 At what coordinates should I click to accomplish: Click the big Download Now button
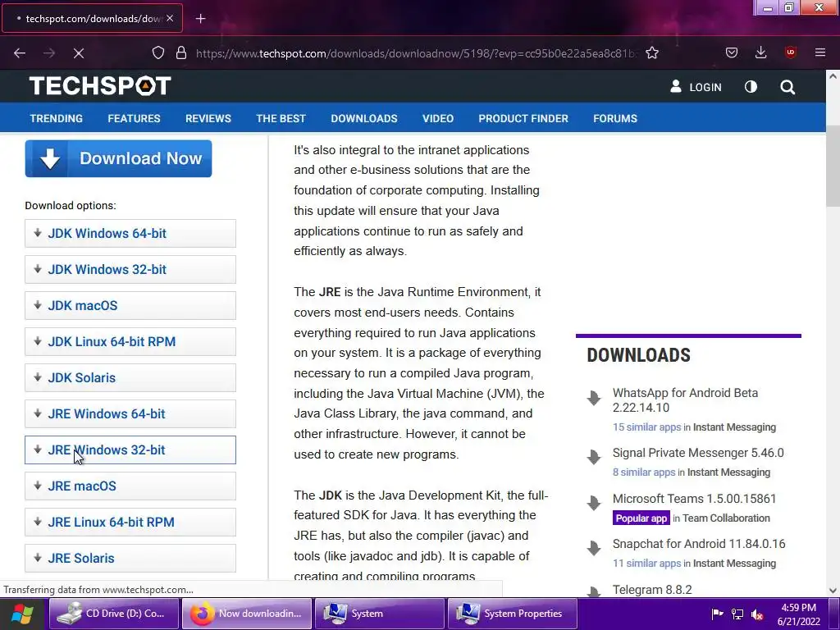[x=118, y=158]
